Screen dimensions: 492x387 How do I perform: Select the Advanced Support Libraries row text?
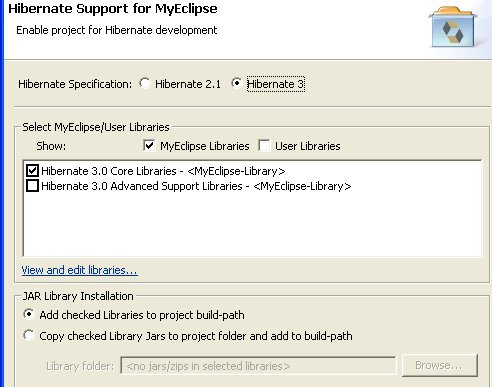(x=196, y=186)
